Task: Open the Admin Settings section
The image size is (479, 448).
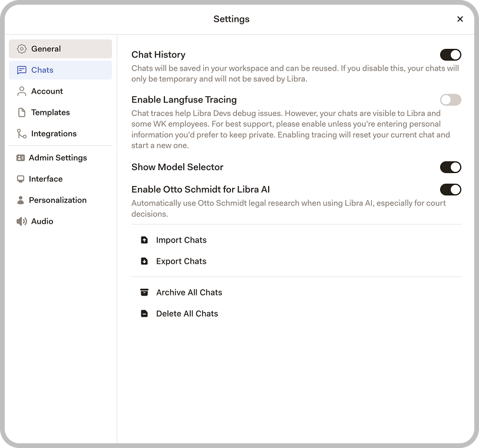Action: [x=58, y=157]
